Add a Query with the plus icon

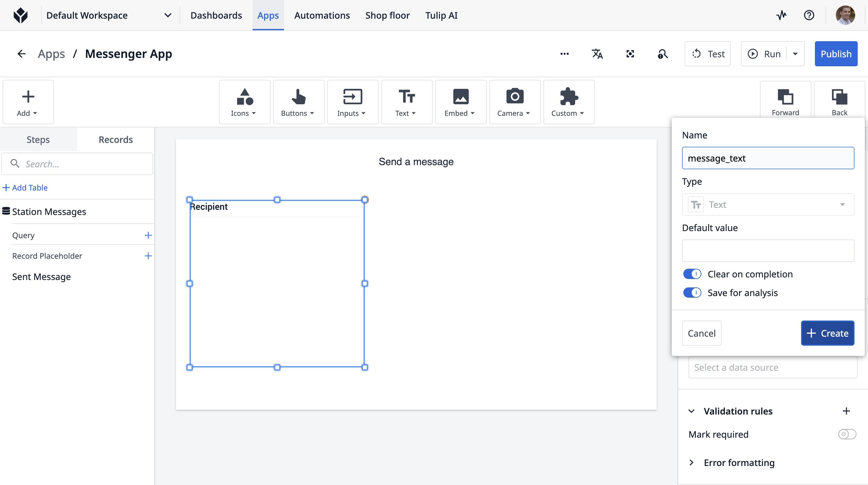[148, 235]
